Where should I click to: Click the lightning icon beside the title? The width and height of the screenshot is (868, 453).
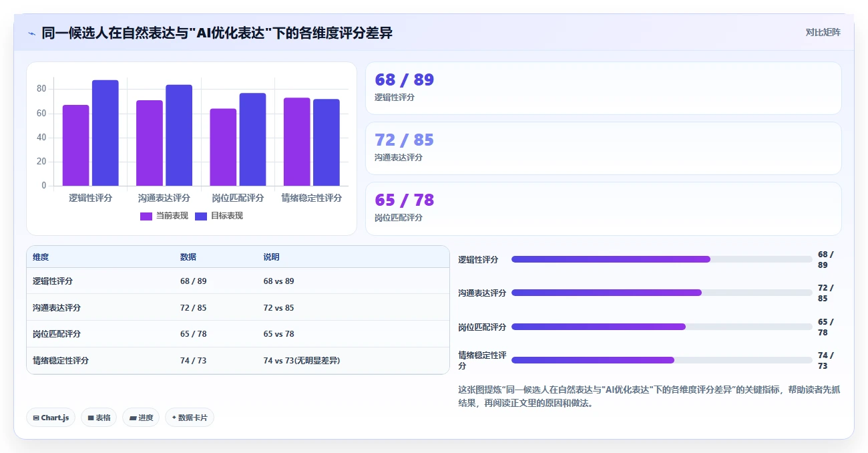pos(31,33)
